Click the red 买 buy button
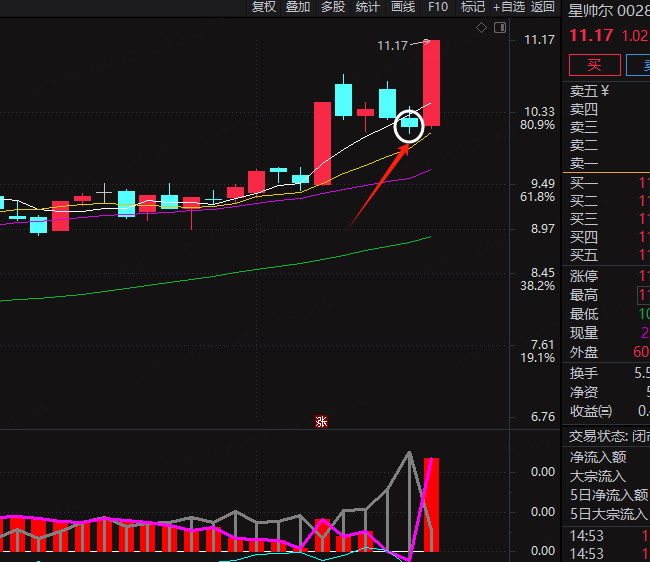 (594, 65)
